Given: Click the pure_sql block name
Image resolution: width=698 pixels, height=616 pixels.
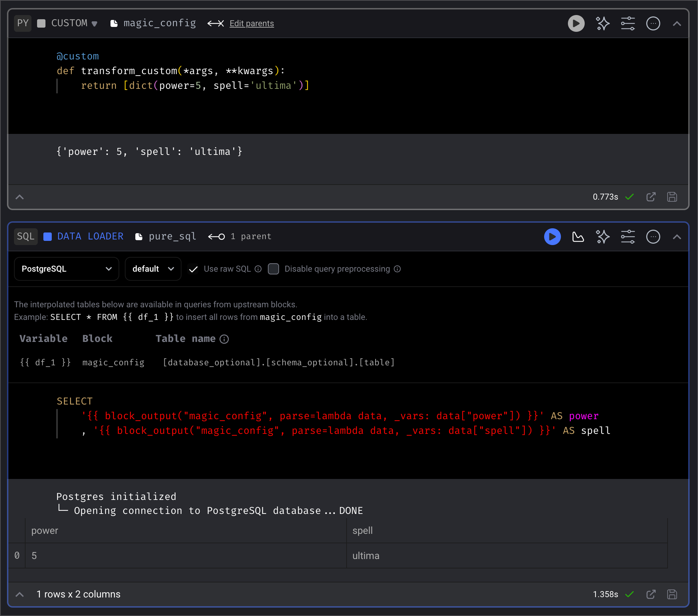Looking at the screenshot, I should pos(172,236).
